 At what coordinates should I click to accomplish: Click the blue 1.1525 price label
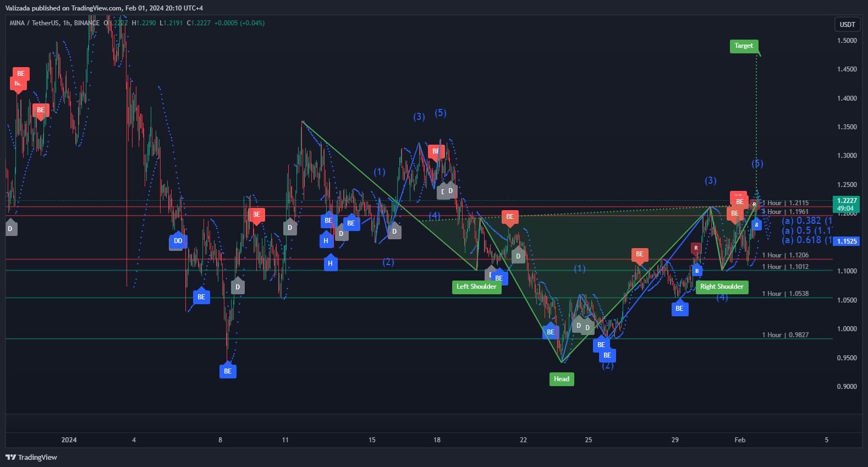pos(847,241)
